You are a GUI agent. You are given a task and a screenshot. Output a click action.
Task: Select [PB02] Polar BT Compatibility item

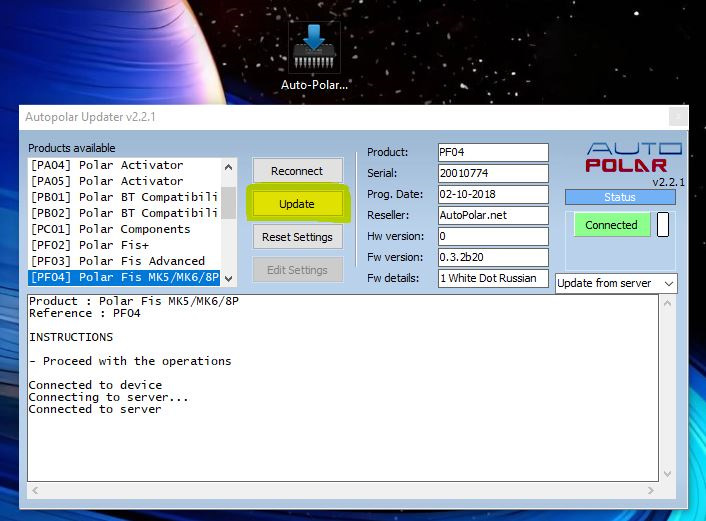click(x=124, y=213)
